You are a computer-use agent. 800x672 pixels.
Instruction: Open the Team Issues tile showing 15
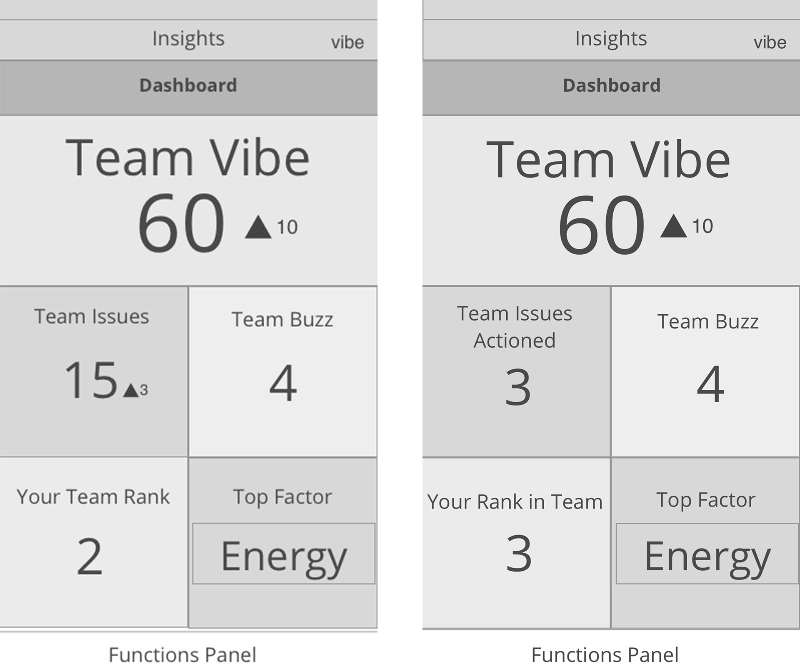[94, 371]
